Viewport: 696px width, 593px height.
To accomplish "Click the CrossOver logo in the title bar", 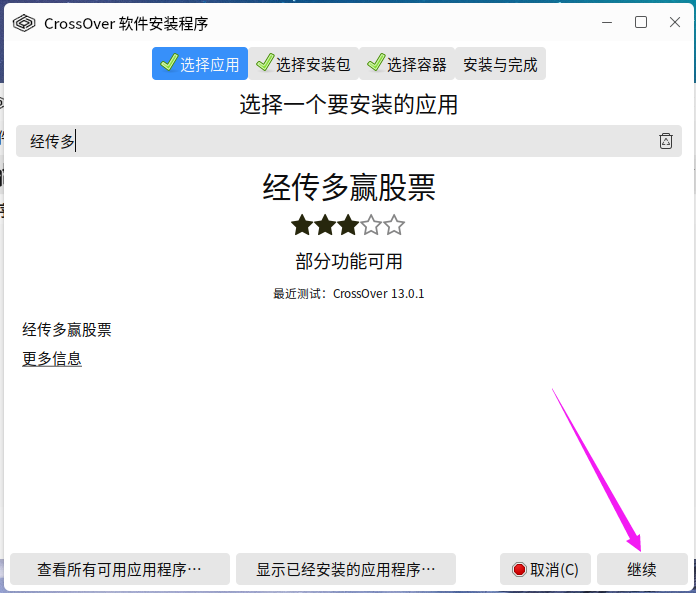I will (x=24, y=23).
